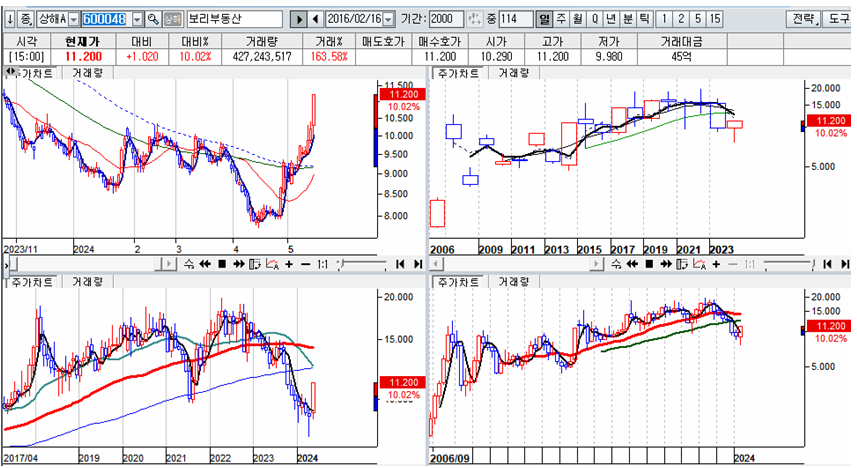Screen dimensions: 857x468
Task: Jump to last bar in yearly chart
Action: click(846, 264)
